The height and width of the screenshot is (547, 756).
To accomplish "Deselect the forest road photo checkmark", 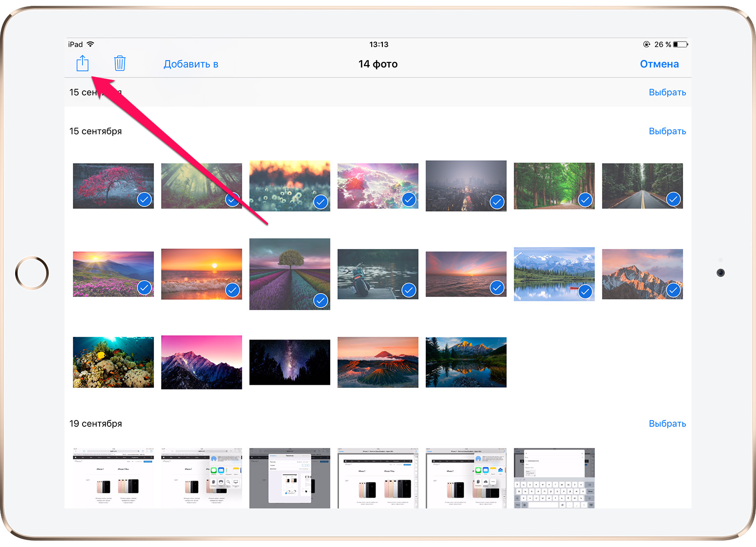I will pyautogui.click(x=673, y=199).
